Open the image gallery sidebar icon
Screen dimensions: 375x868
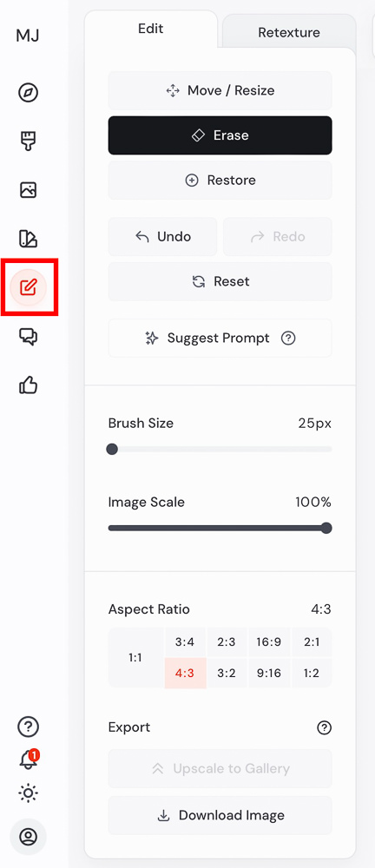[x=29, y=190]
